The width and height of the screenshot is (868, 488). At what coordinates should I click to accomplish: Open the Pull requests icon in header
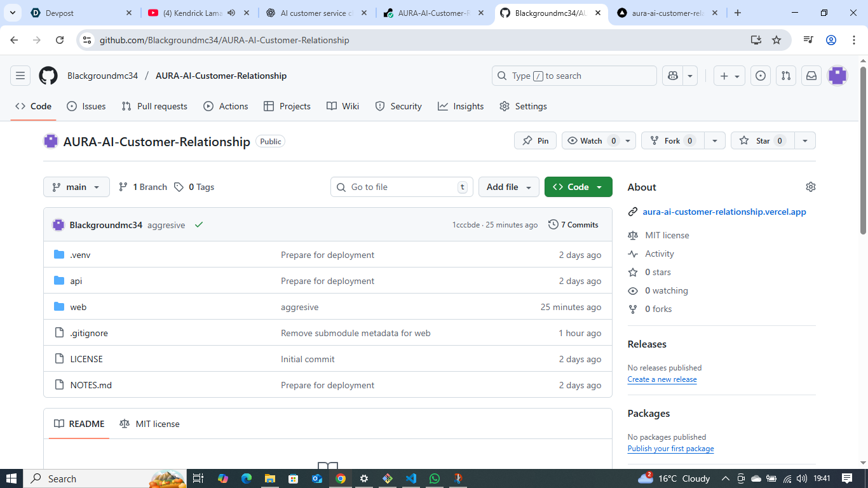[x=786, y=76]
